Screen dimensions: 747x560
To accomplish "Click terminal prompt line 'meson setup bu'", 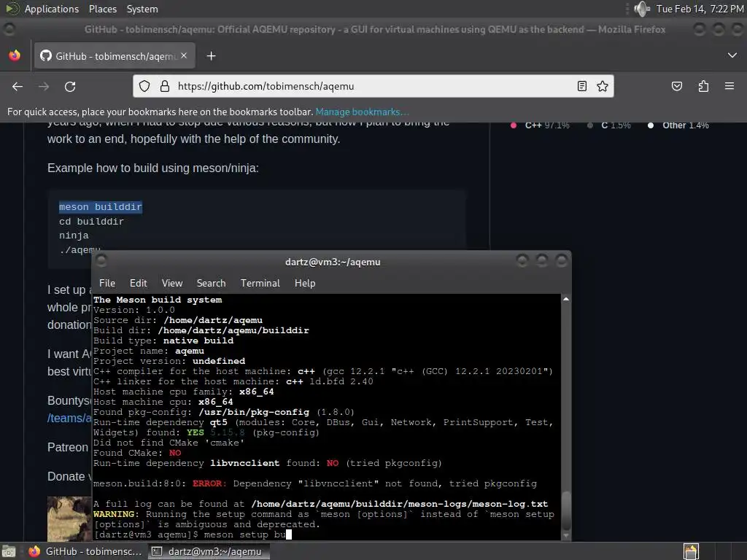I will (193, 534).
